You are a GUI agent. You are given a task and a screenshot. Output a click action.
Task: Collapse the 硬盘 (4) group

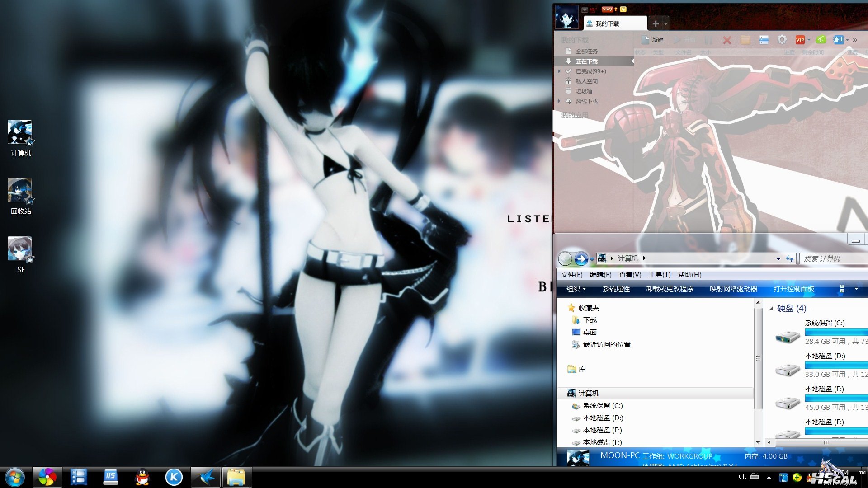[771, 308]
